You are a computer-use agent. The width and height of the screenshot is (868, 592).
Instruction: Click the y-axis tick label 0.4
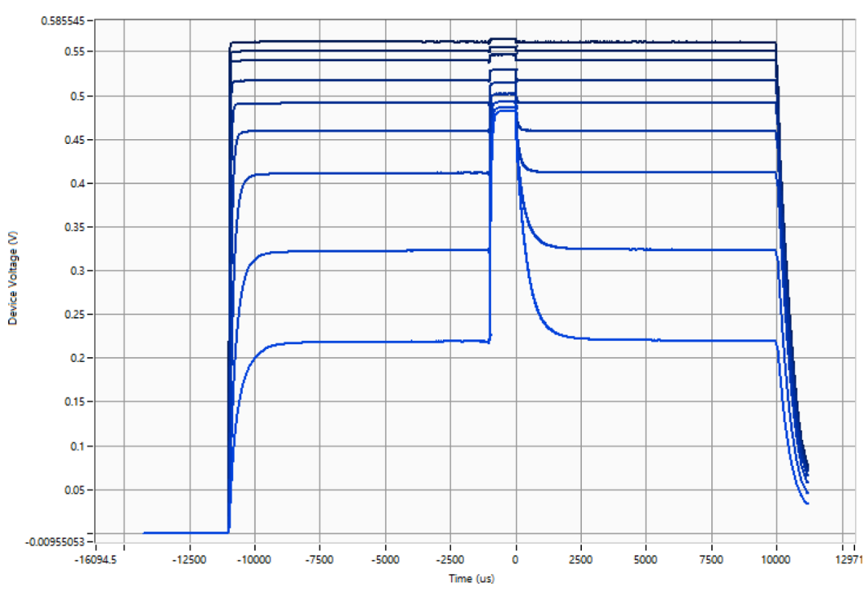point(77,183)
